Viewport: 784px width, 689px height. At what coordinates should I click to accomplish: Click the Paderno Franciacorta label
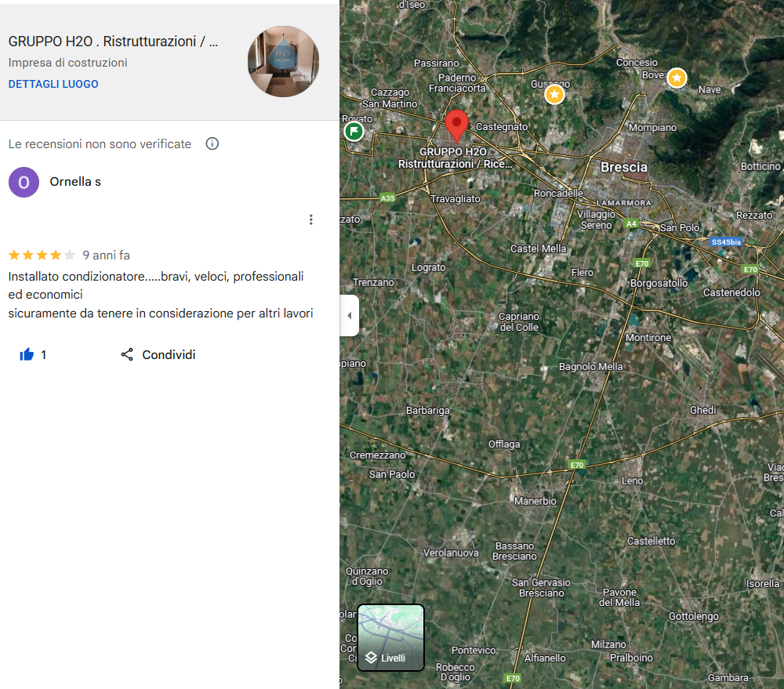(457, 83)
